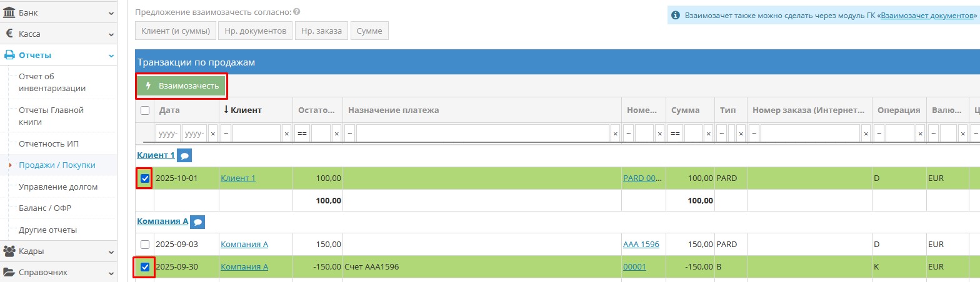Click the euro icon beside Касса

10,34
